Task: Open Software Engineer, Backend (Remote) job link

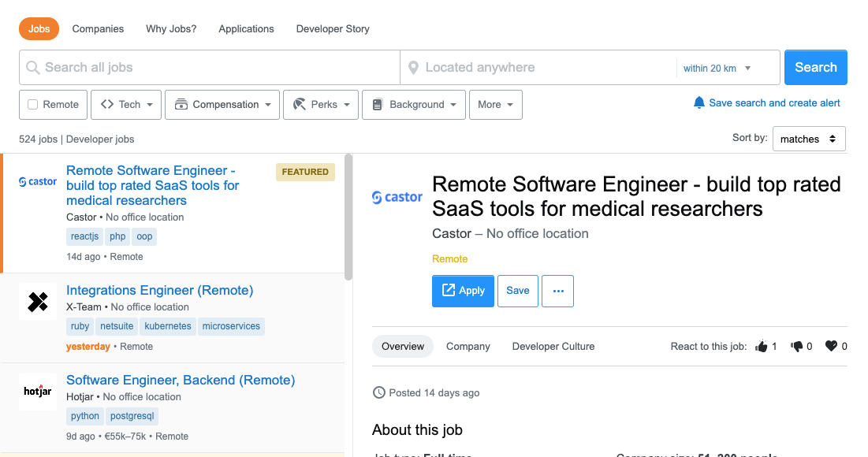Action: coord(181,380)
